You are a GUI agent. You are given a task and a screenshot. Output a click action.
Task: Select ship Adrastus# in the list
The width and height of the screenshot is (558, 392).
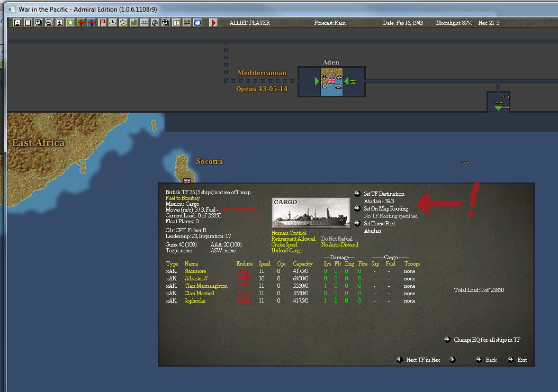pyautogui.click(x=196, y=278)
